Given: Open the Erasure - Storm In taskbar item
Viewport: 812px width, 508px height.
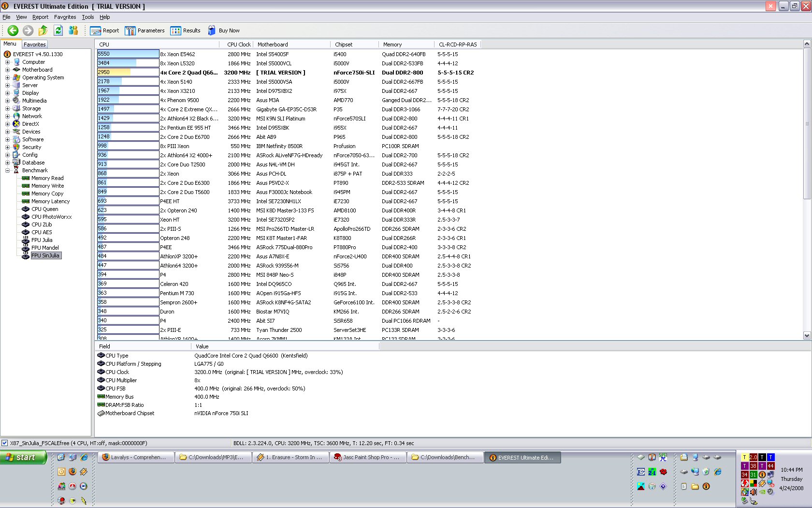Looking at the screenshot, I should 290,457.
